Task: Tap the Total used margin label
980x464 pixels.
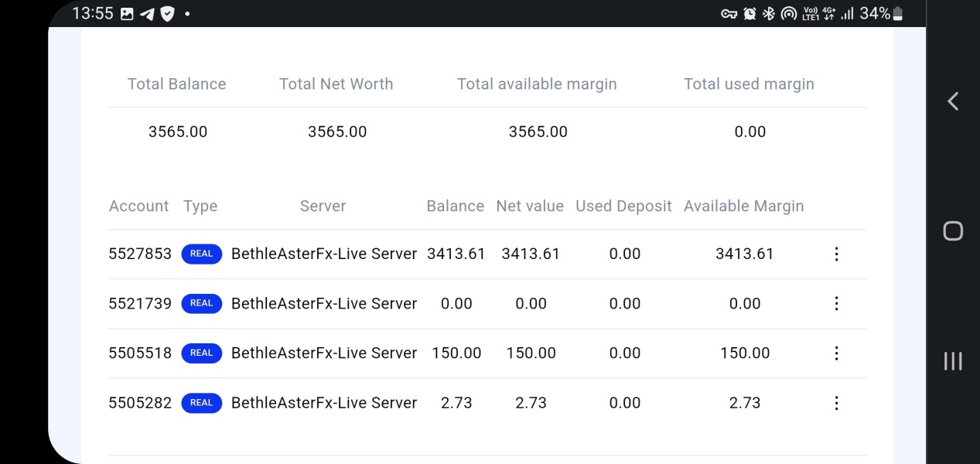Action: tap(749, 84)
